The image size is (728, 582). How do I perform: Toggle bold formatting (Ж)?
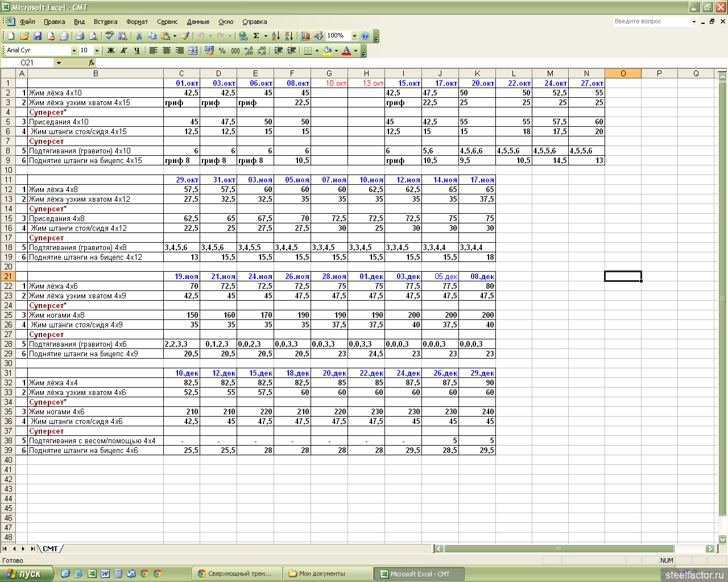coord(111,51)
